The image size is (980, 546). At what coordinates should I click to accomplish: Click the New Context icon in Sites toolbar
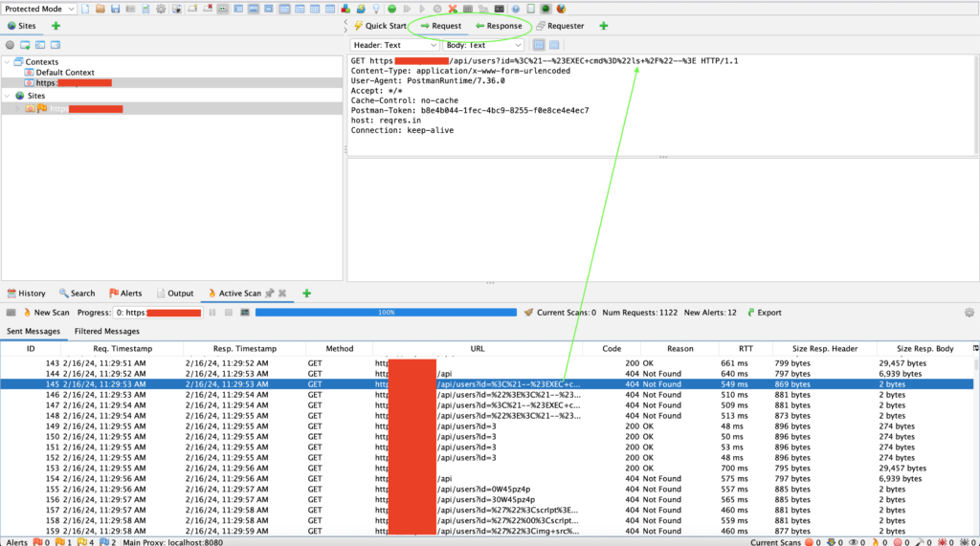pyautogui.click(x=25, y=45)
